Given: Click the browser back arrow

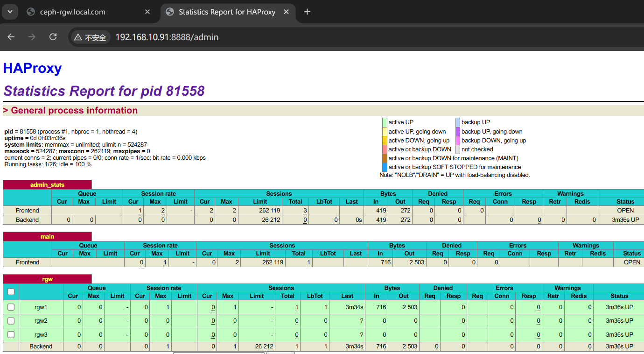Looking at the screenshot, I should [x=11, y=37].
